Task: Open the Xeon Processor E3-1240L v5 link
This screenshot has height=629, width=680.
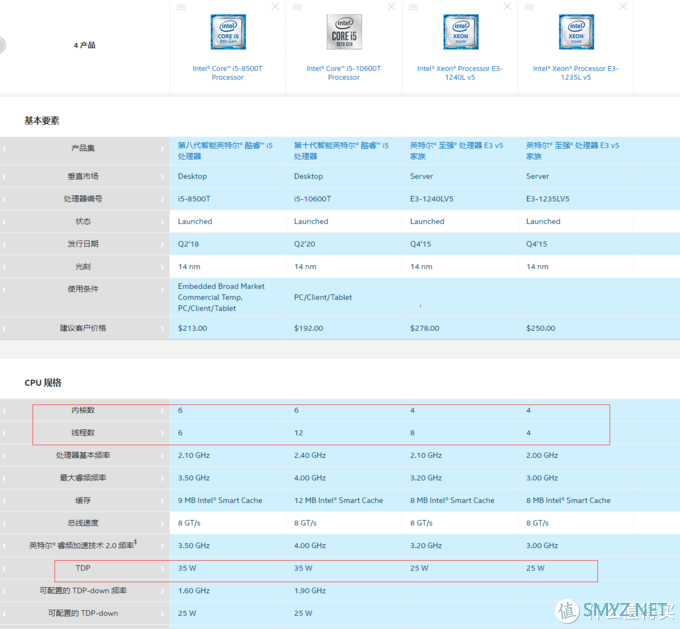Action: [460, 73]
